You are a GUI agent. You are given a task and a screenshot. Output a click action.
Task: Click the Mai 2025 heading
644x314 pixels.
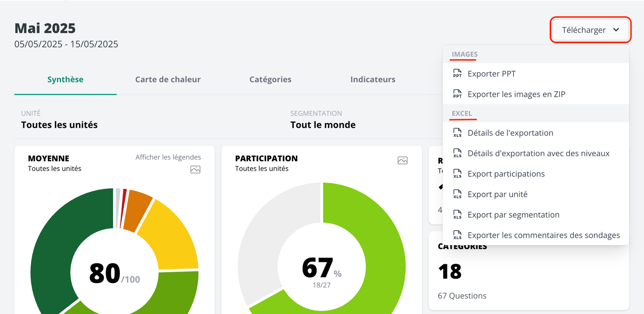pyautogui.click(x=45, y=28)
